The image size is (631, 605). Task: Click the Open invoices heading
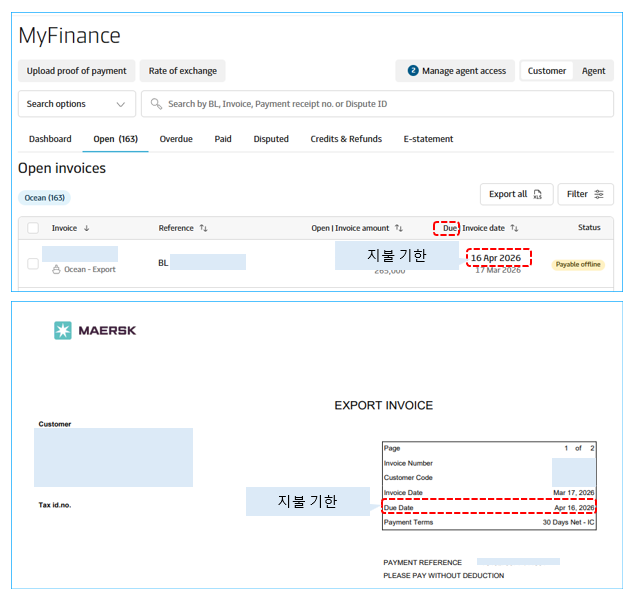62,168
